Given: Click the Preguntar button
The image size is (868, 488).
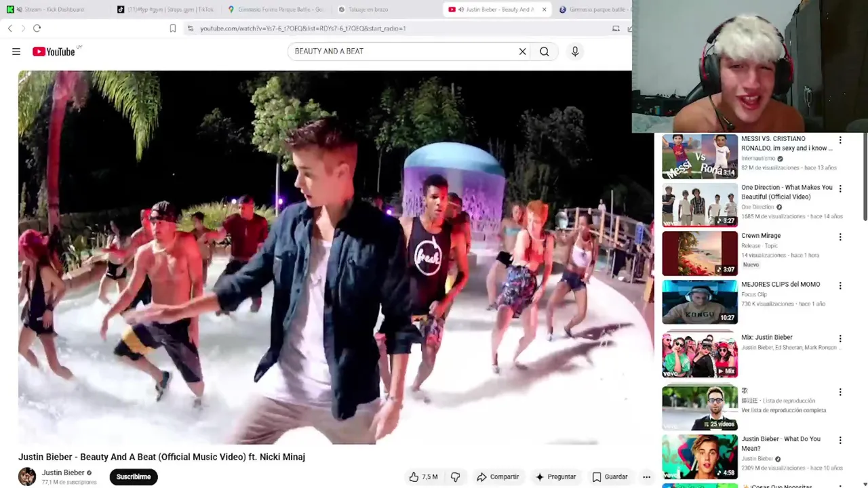Looking at the screenshot, I should click(x=555, y=476).
